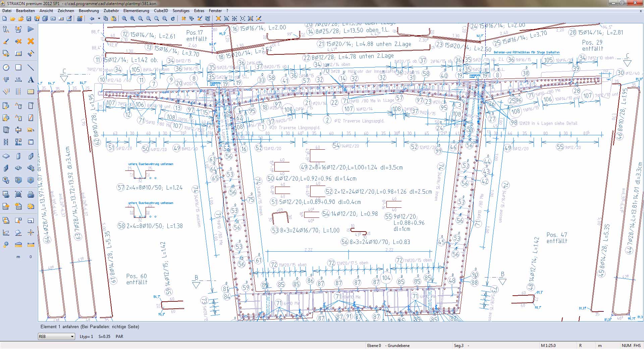Click the new file icon in toolbar
This screenshot has width=644, height=349.
click(5, 18)
